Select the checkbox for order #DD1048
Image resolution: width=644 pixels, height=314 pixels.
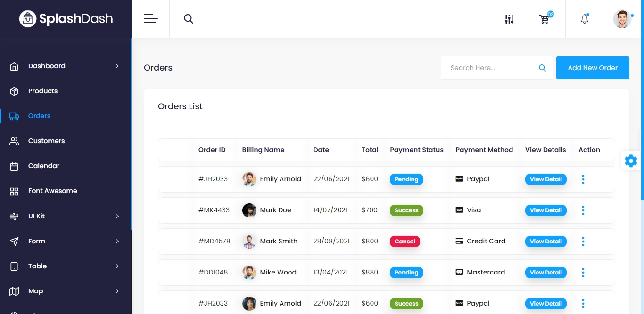click(x=177, y=273)
